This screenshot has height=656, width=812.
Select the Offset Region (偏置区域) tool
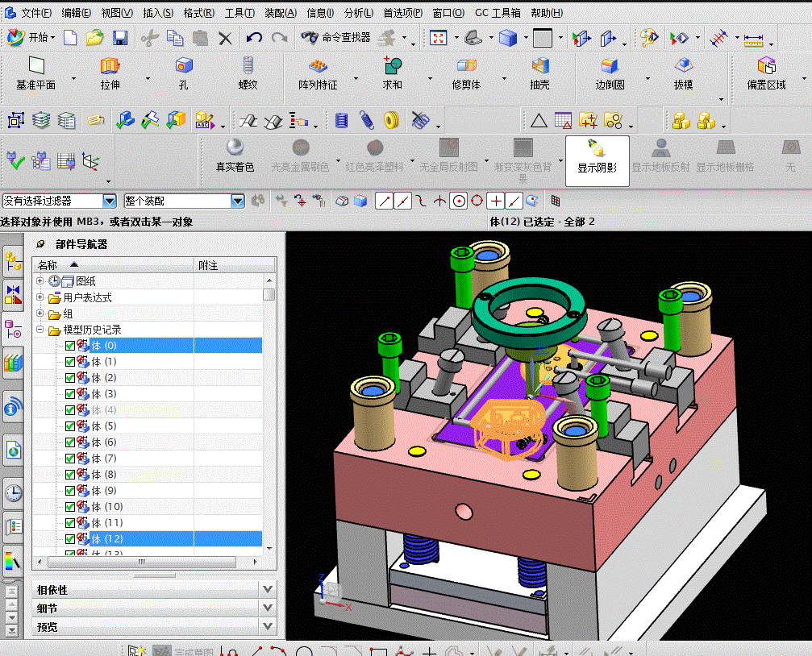click(766, 73)
